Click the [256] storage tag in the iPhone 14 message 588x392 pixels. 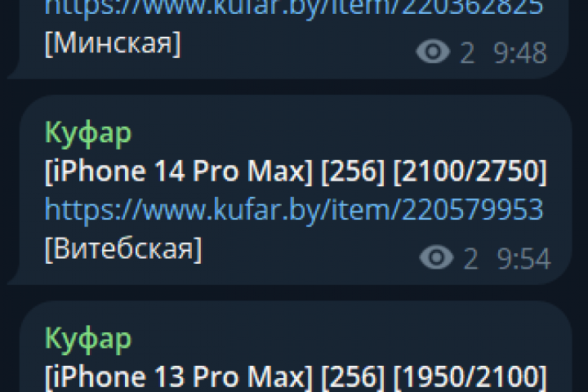pos(353,171)
